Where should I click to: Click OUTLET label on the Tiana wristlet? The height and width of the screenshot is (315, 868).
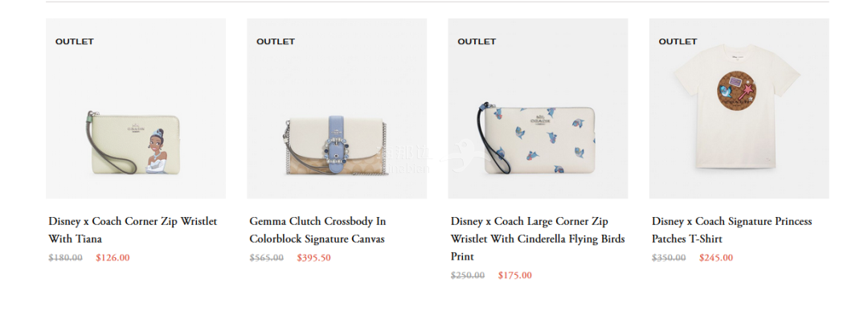75,42
